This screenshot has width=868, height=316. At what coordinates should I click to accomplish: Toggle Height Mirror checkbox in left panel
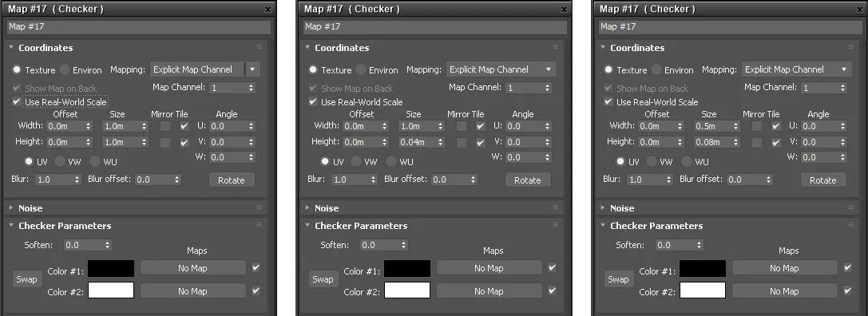165,142
